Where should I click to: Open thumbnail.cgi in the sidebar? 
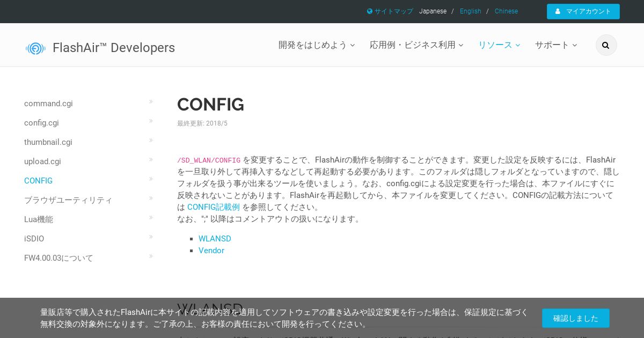pyautogui.click(x=48, y=142)
